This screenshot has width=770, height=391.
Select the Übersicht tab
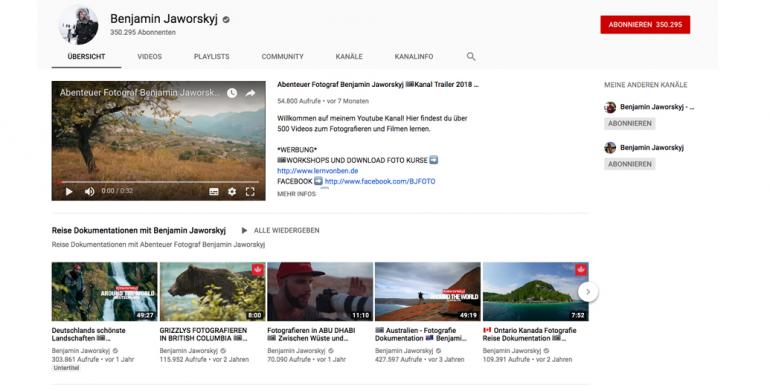(x=86, y=56)
